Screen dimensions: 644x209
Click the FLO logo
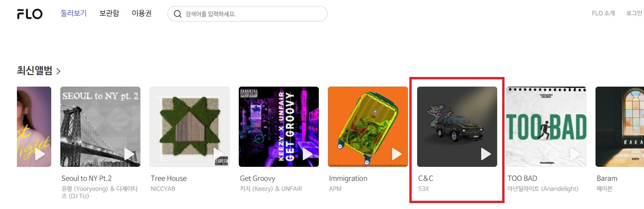tap(30, 14)
